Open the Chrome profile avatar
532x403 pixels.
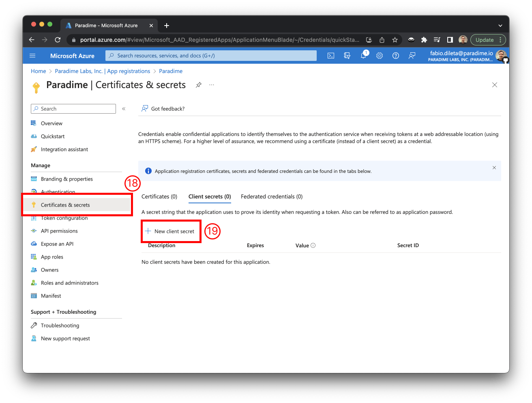463,40
